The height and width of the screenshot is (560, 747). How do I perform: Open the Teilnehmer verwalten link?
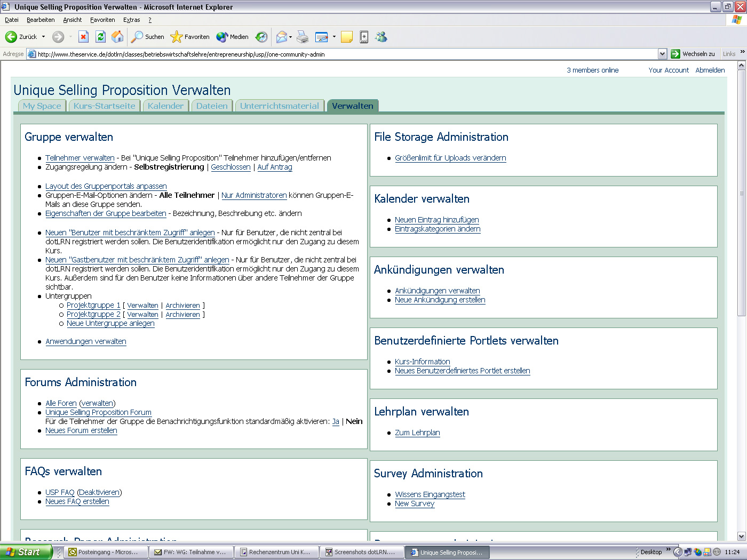(80, 158)
